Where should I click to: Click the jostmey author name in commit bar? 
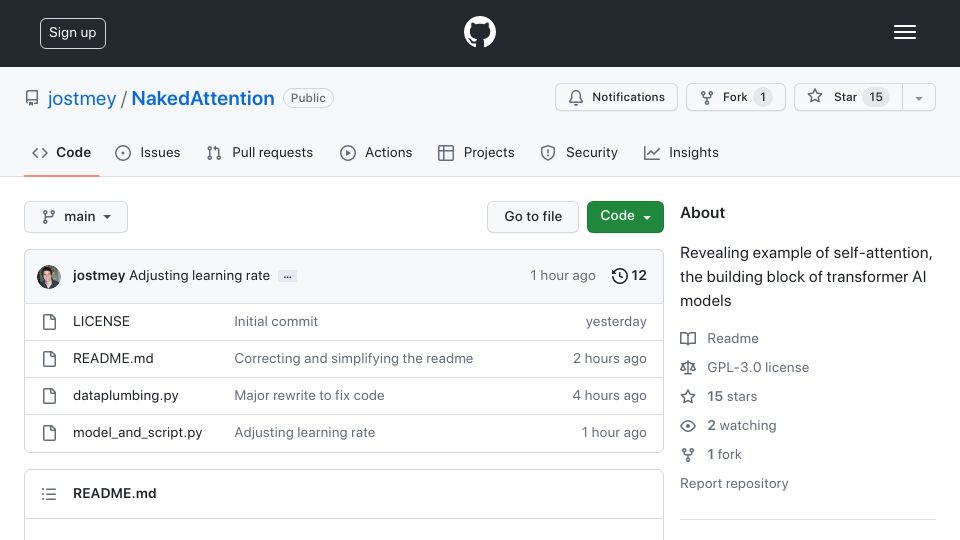pos(99,276)
